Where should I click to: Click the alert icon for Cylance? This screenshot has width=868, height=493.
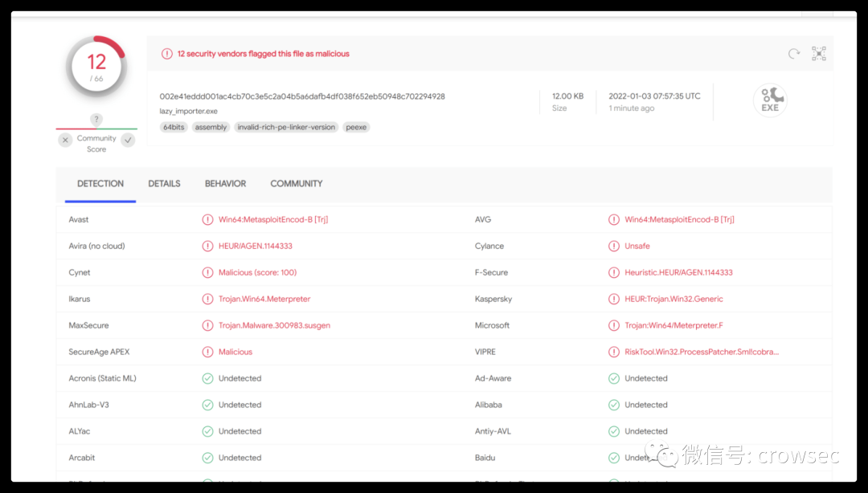[614, 246]
